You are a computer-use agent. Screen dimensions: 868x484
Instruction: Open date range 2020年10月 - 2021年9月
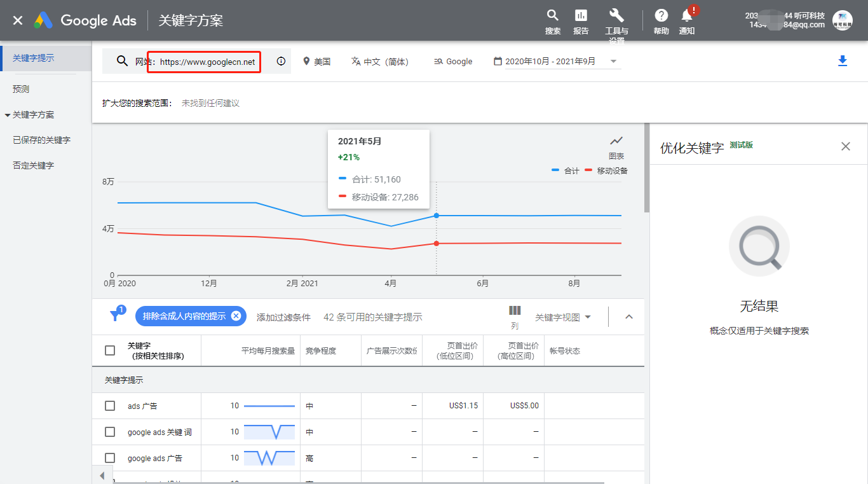[x=550, y=62]
